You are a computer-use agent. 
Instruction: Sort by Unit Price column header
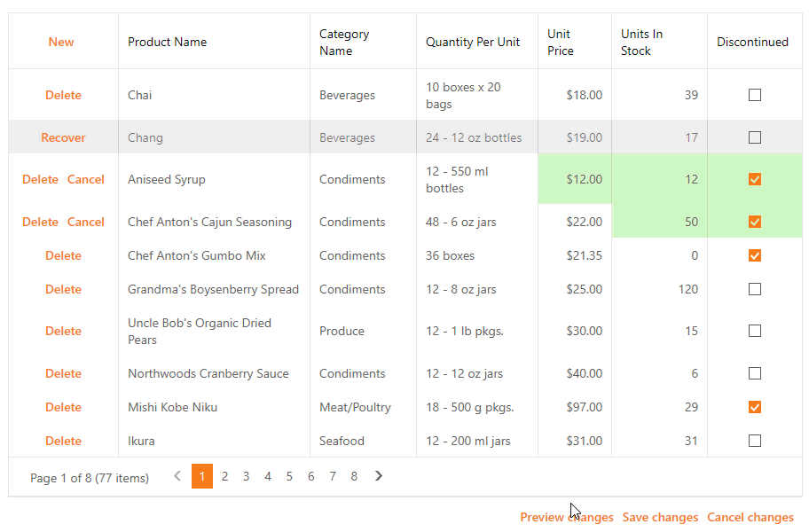[x=575, y=42]
